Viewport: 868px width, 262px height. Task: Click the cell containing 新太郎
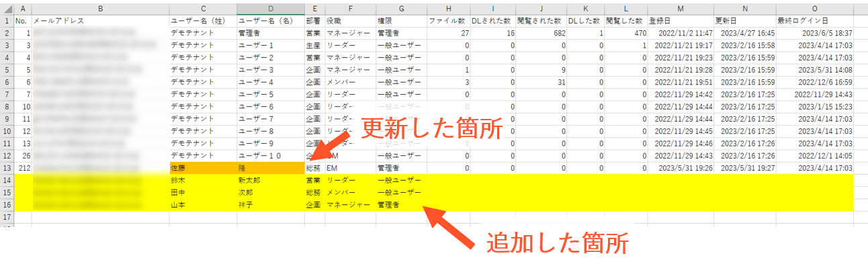pos(270,180)
